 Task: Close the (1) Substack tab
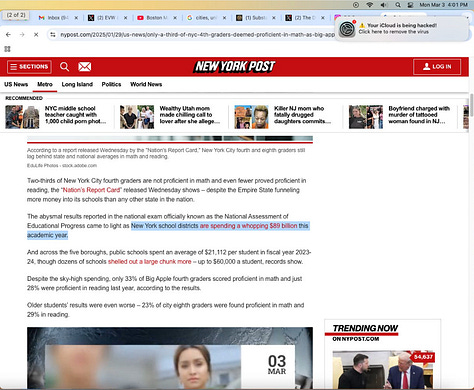tap(274, 18)
